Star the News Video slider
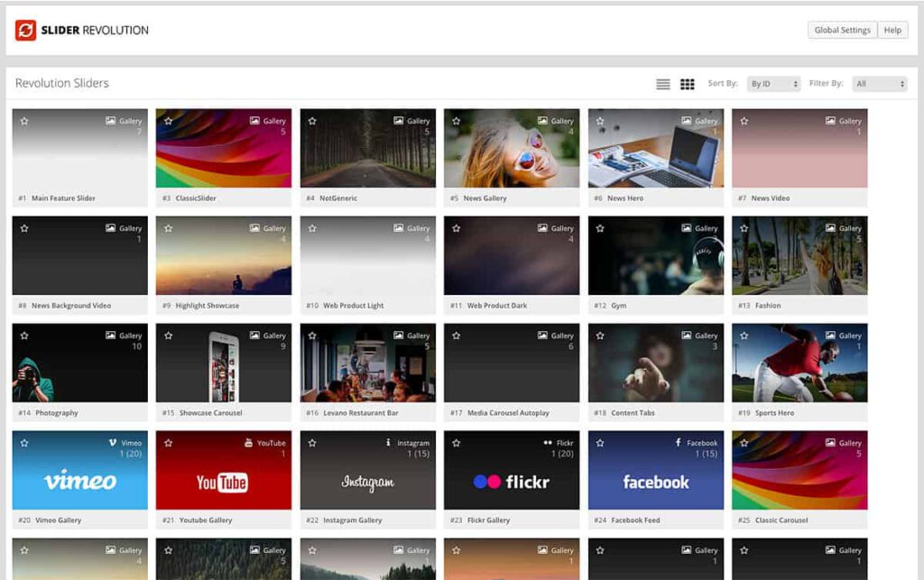This screenshot has width=924, height=580. click(744, 121)
